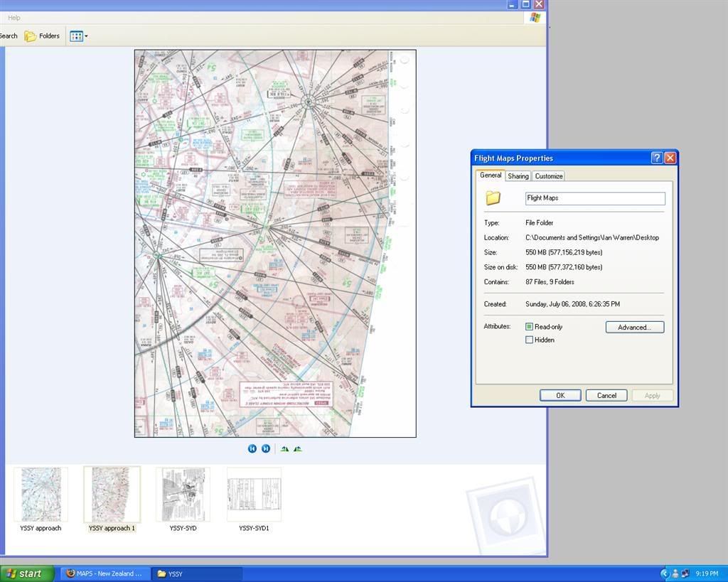This screenshot has height=582, width=728.
Task: Select the YSSY-SYD thumbnail
Action: [x=183, y=495]
